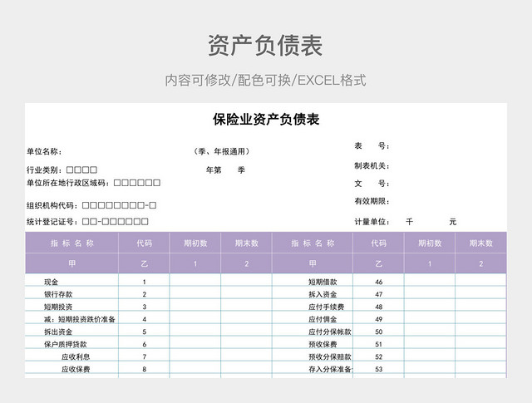
Task: Click the 期初数 cell for 现金
Action: tap(195, 281)
